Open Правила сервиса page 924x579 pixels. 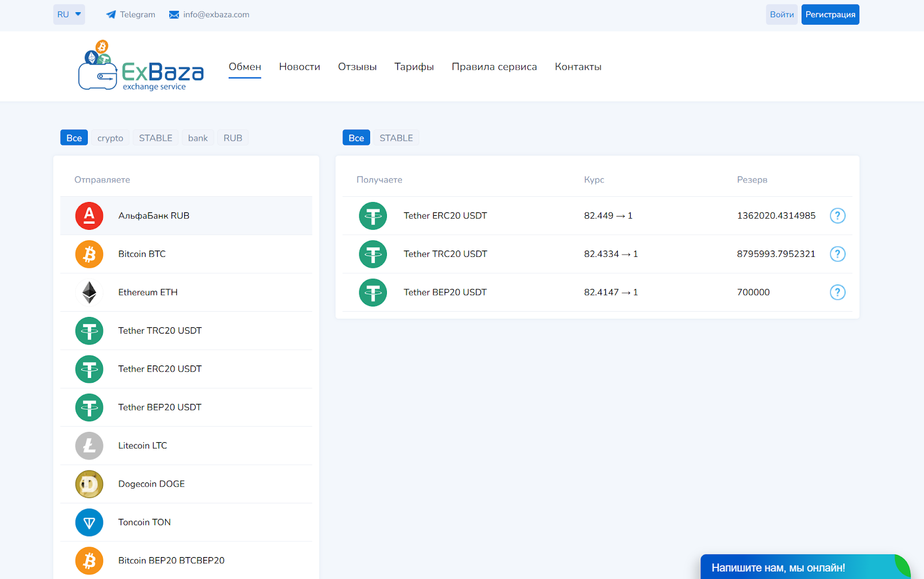[494, 67]
